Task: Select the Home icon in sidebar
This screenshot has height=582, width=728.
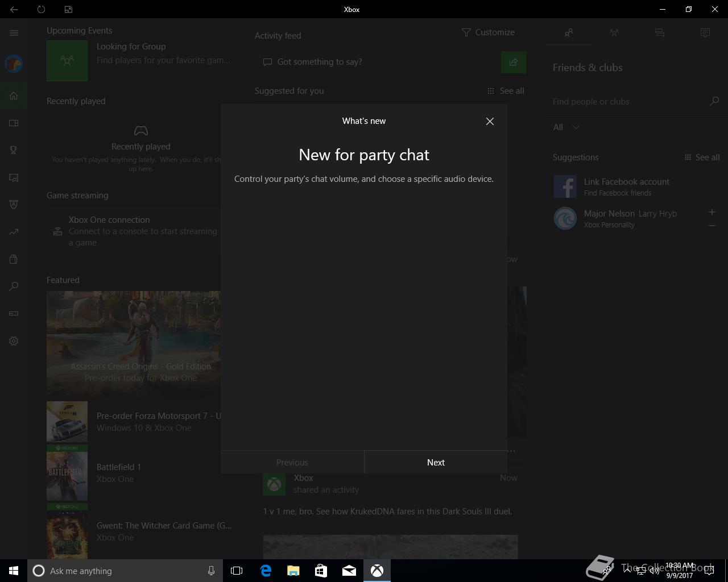Action: 14,95
